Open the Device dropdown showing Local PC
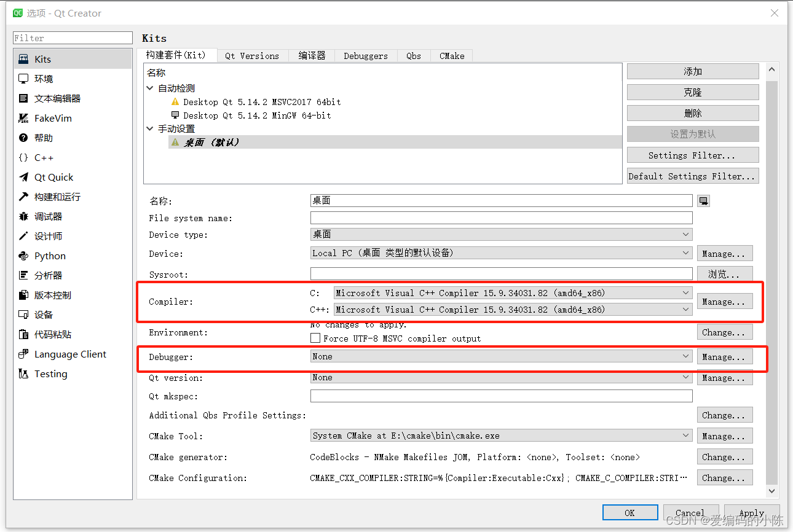Screen dimensions: 793x532 pos(502,253)
